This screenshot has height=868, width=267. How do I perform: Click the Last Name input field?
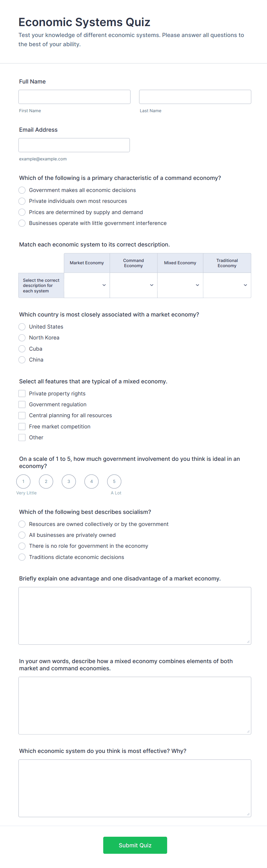(195, 97)
